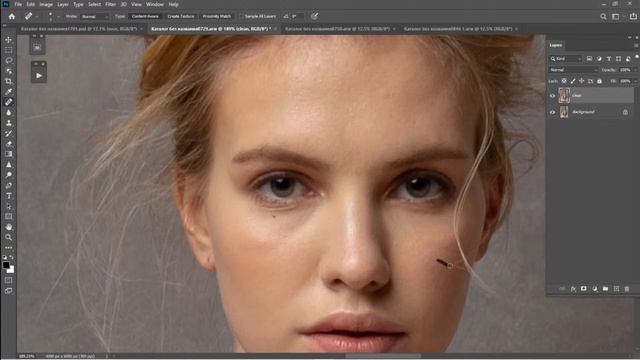640x360 pixels.
Task: Create new adjustment layer icon
Action: [x=595, y=289]
